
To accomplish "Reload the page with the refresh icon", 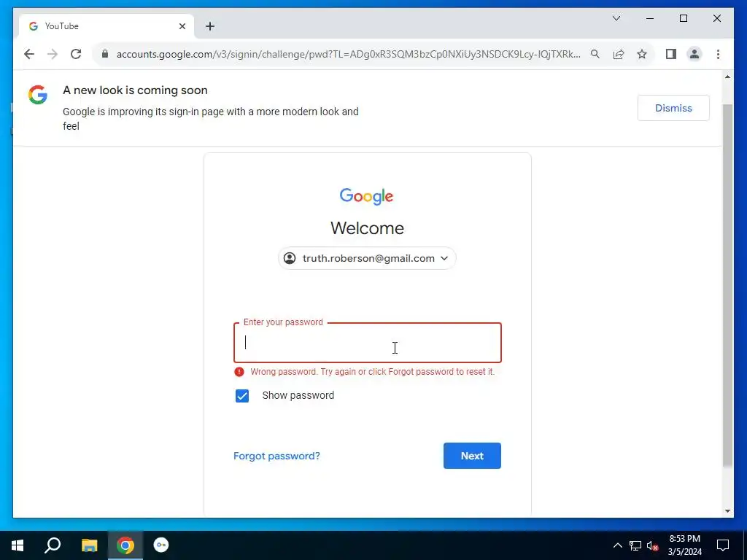I will (76, 54).
